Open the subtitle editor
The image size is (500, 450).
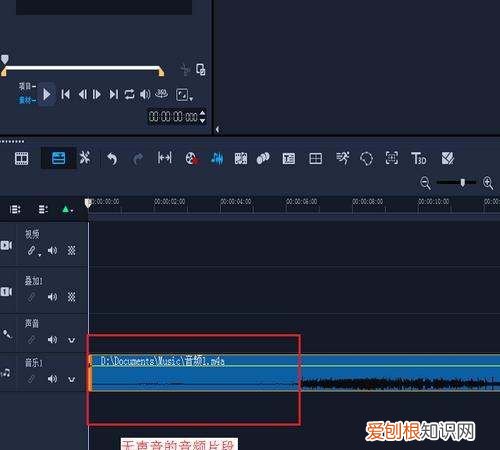[x=289, y=159]
